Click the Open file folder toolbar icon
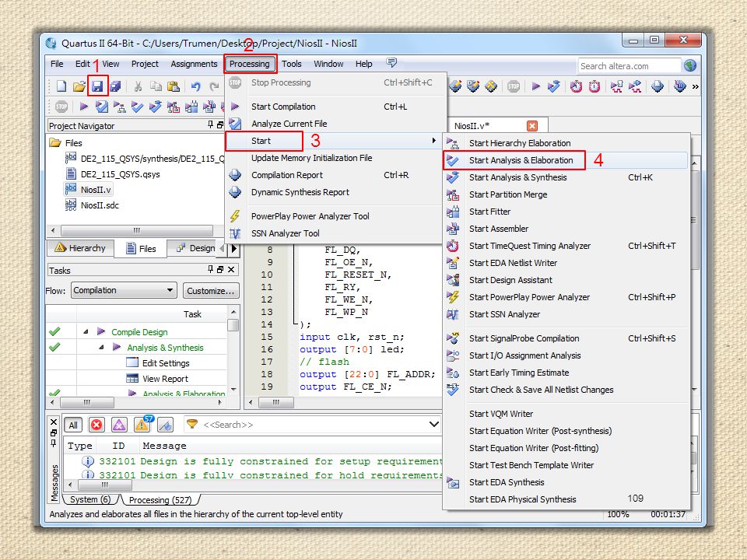Viewport: 747px width, 560px height. pyautogui.click(x=79, y=86)
